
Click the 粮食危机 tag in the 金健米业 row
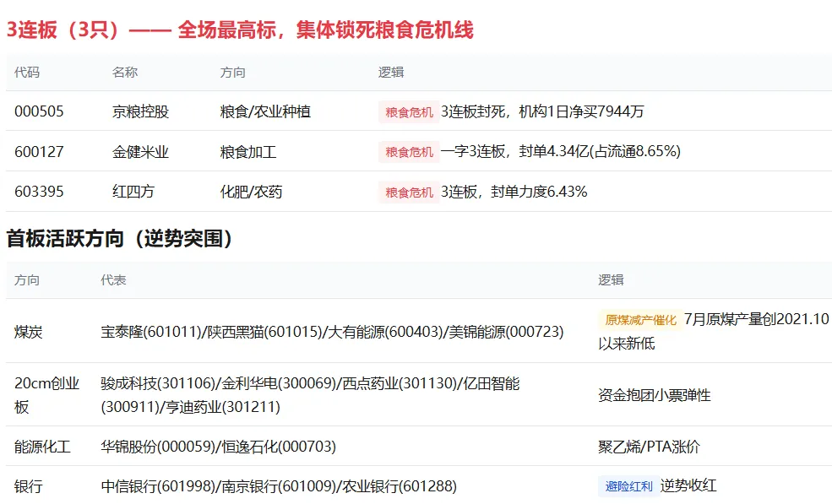[409, 152]
